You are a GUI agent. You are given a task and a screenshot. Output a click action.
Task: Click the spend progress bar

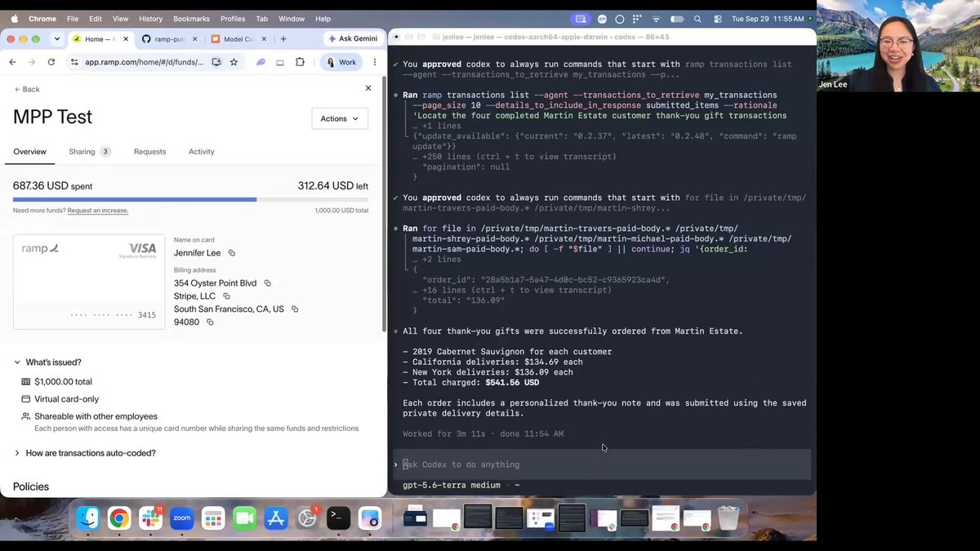tap(190, 199)
